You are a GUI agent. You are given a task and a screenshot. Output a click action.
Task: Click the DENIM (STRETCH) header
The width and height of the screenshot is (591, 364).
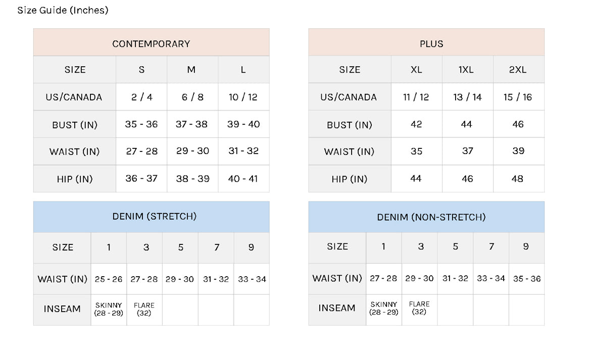point(154,217)
